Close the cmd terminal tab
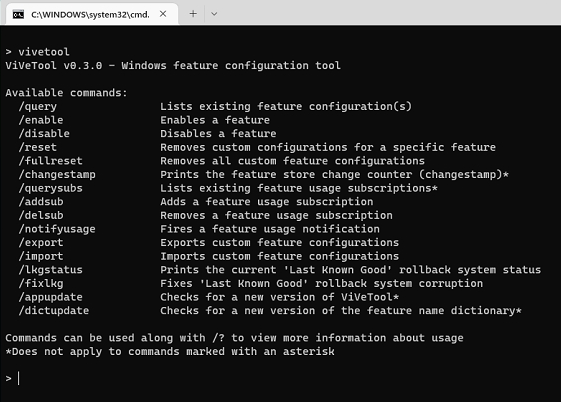Image resolution: width=561 pixels, height=402 pixels. pos(163,14)
